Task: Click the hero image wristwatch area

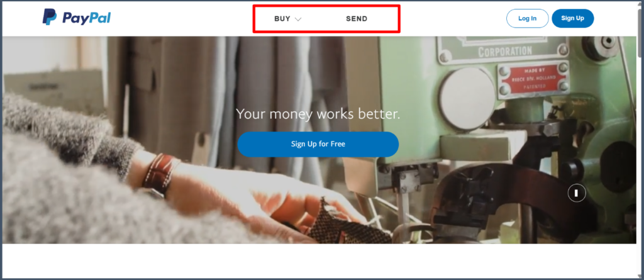Action: click(x=159, y=175)
